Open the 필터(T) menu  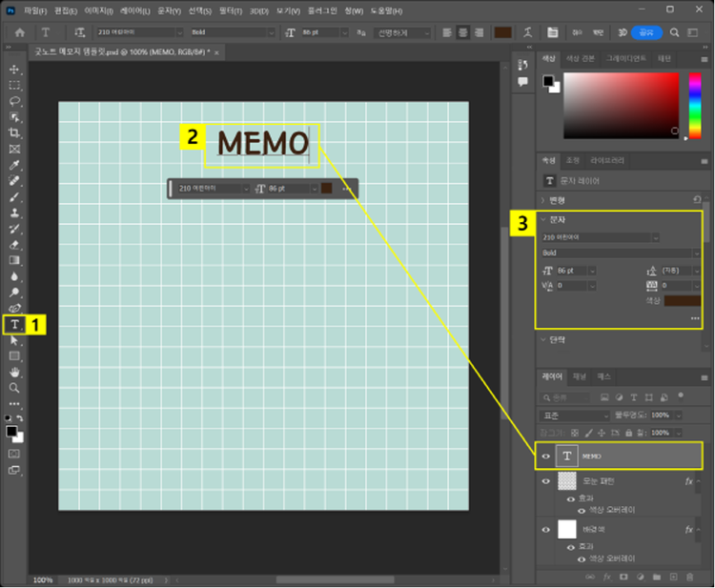[x=230, y=10]
